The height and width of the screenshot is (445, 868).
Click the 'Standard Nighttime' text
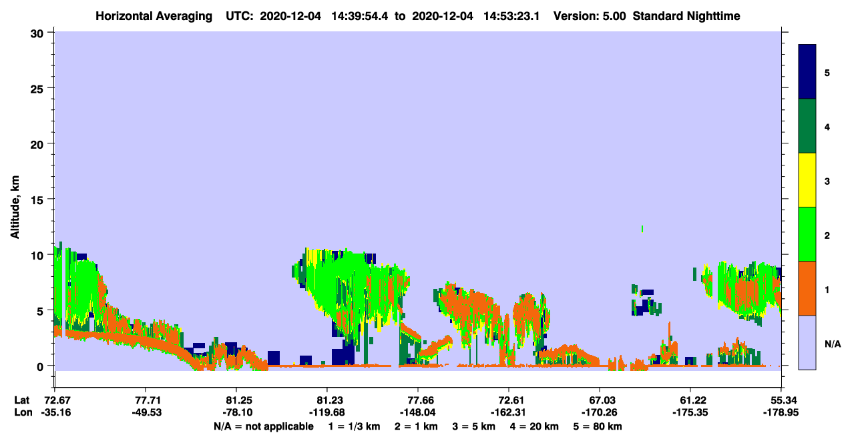(686, 15)
